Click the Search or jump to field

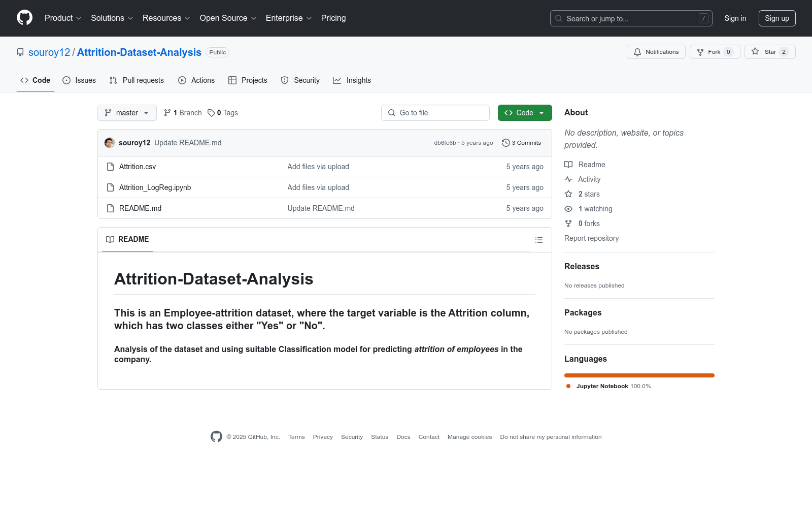[x=631, y=18]
